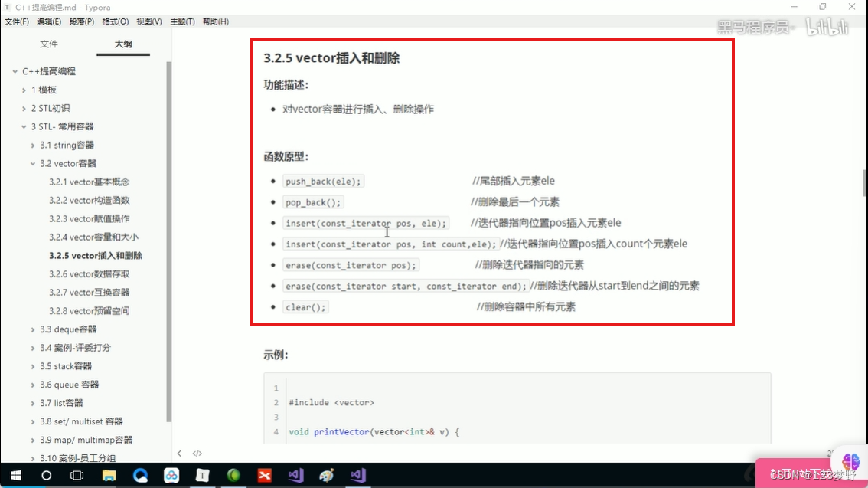Select 3.2.6 vector数据存取 in the outline
The image size is (868, 488).
coord(89,273)
